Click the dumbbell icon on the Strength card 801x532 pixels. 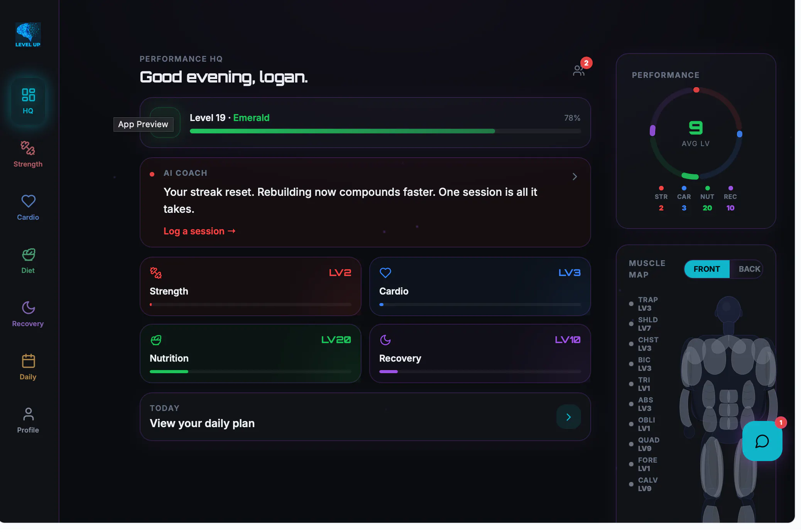pos(156,273)
